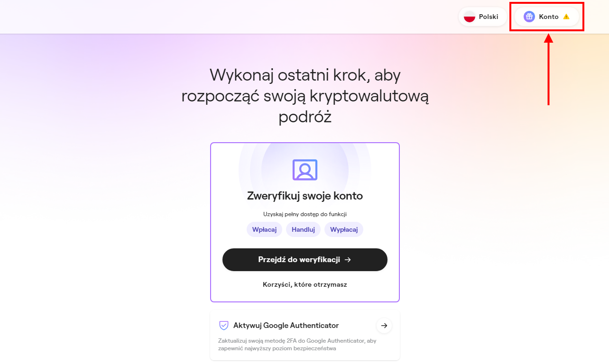Click the Polish flag icon

tap(470, 17)
